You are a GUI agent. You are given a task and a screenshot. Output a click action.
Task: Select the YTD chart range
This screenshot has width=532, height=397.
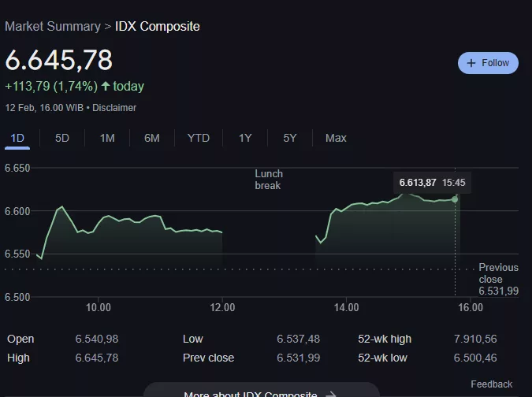(199, 138)
